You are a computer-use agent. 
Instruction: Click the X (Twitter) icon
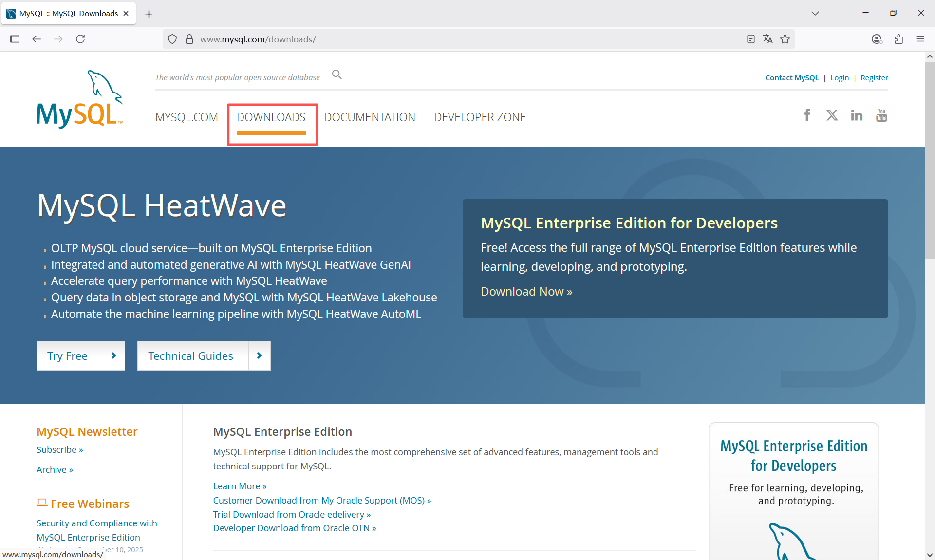832,115
